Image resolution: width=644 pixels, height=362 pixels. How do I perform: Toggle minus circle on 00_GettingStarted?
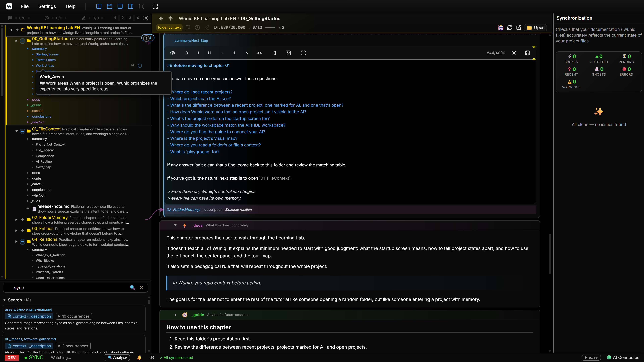click(22, 41)
